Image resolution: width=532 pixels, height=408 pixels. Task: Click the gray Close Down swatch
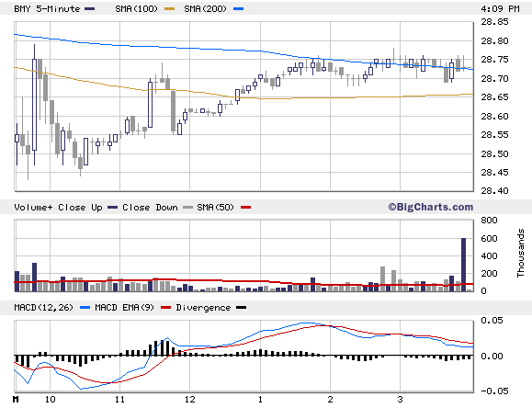point(188,208)
